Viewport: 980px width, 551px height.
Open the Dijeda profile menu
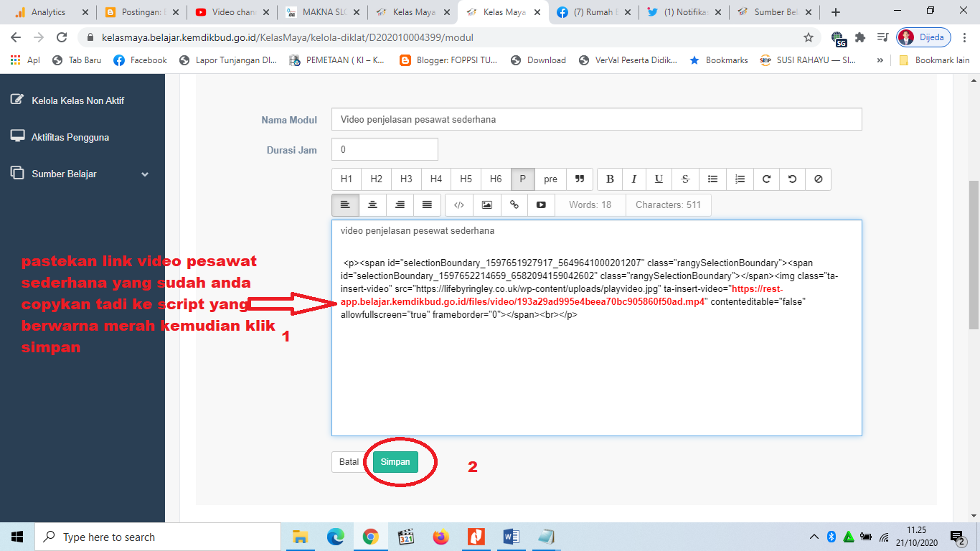[x=924, y=37]
